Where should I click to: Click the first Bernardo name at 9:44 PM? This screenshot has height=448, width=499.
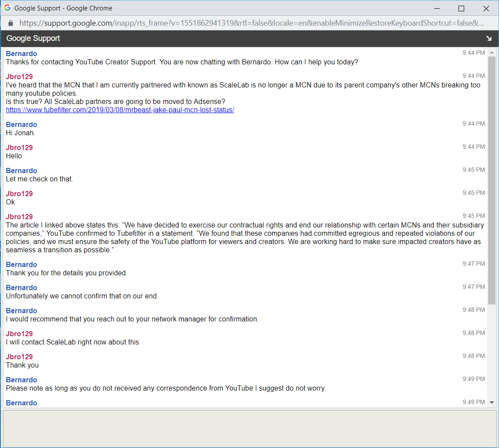[21, 54]
